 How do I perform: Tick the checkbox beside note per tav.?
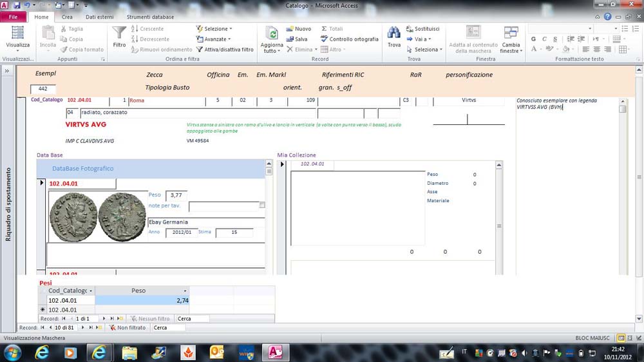pyautogui.click(x=262, y=205)
